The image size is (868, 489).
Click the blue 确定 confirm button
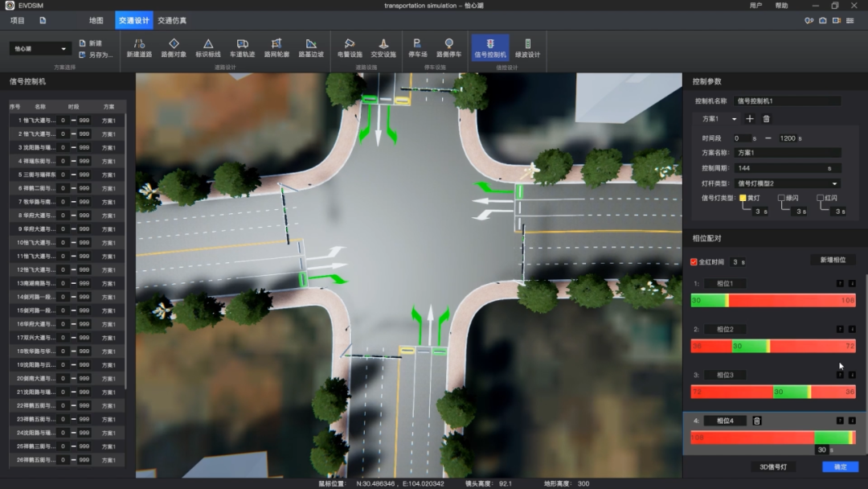point(841,466)
